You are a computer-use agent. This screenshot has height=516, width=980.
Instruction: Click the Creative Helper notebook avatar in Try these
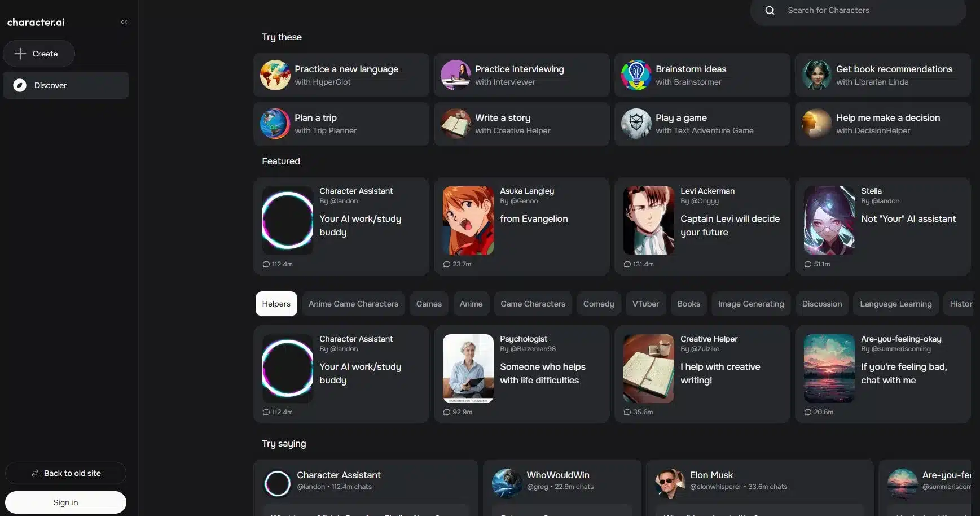coord(456,124)
